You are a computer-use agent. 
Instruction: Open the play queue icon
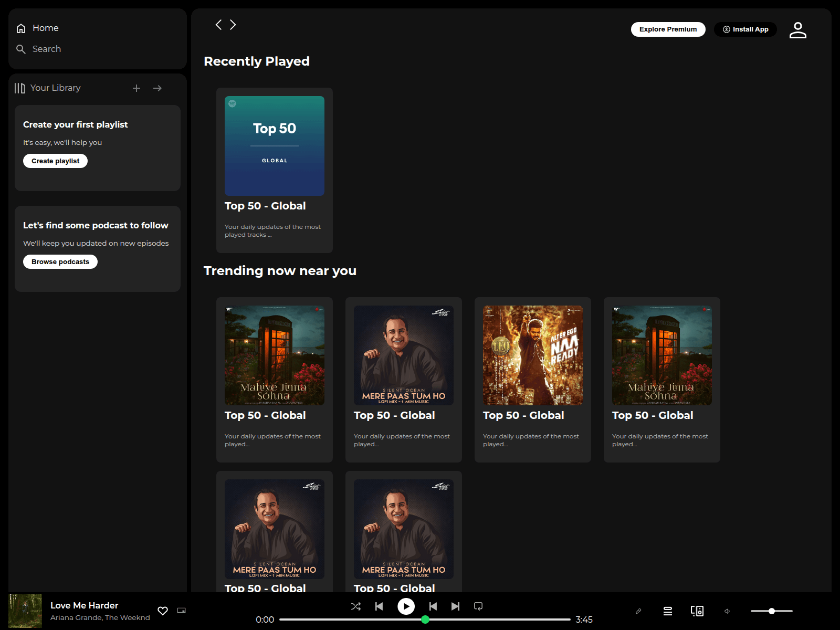[668, 611]
